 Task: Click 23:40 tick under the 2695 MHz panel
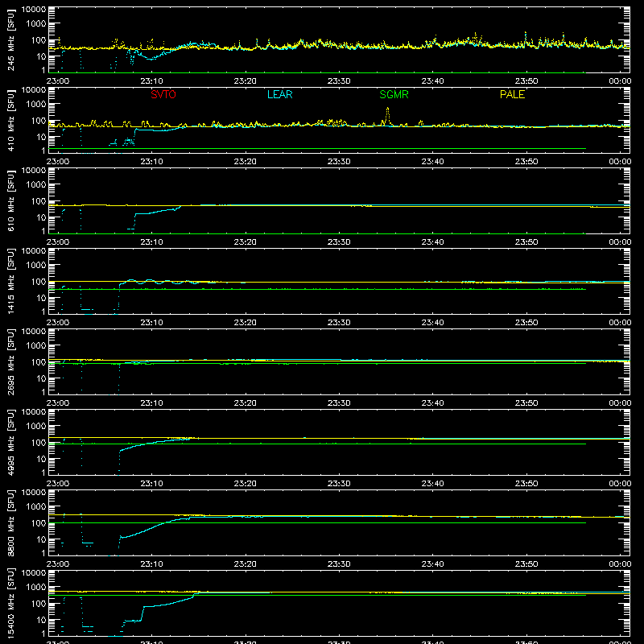[x=432, y=403]
